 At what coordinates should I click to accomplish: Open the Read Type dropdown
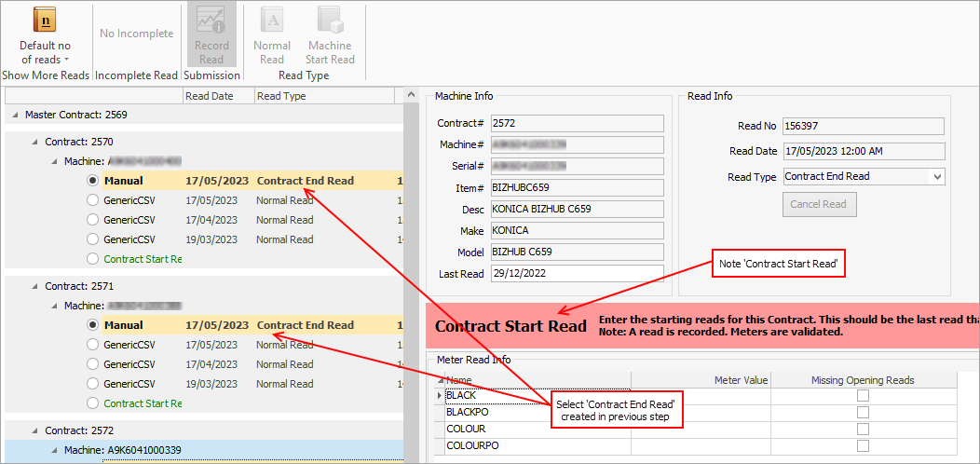click(x=937, y=176)
